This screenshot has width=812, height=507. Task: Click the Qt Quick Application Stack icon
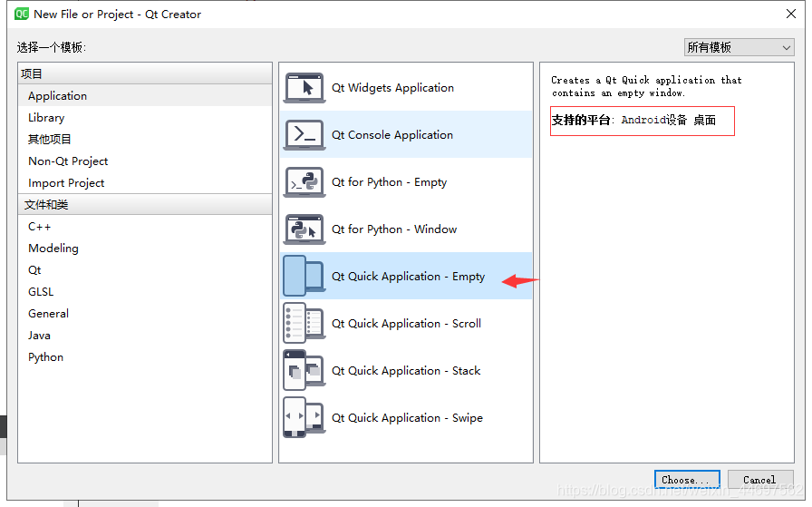[304, 370]
